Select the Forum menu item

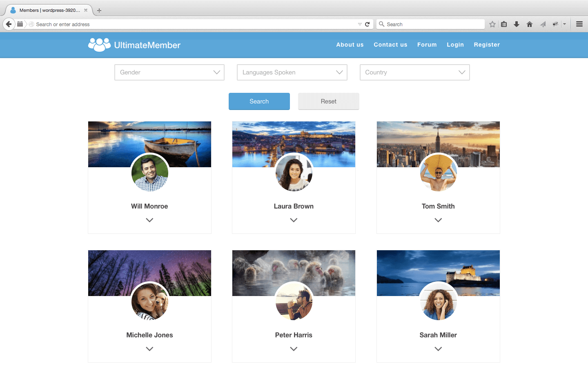click(x=427, y=45)
